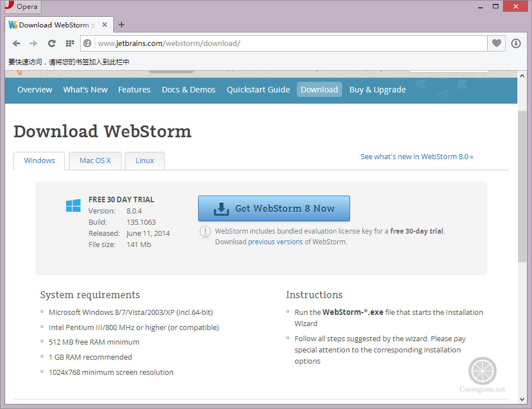Click 1 GB RAM recommended item
Screen dimensions: 532x409
pos(90,357)
